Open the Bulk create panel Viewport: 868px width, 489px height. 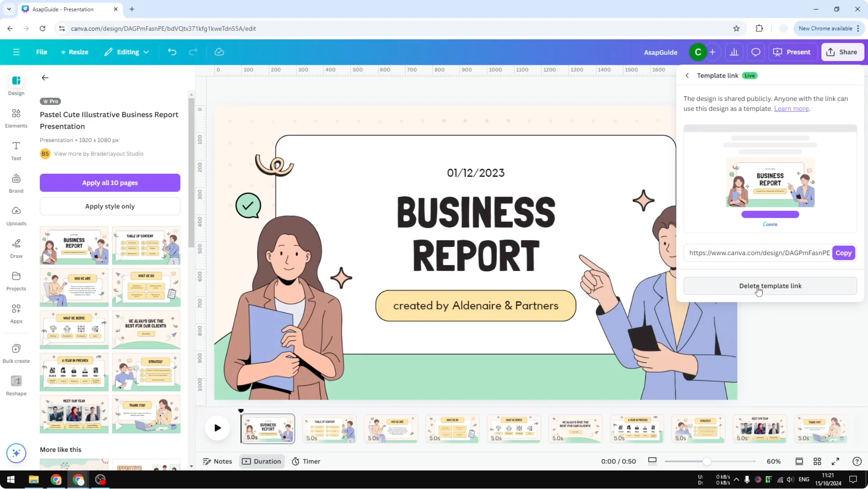click(16, 353)
